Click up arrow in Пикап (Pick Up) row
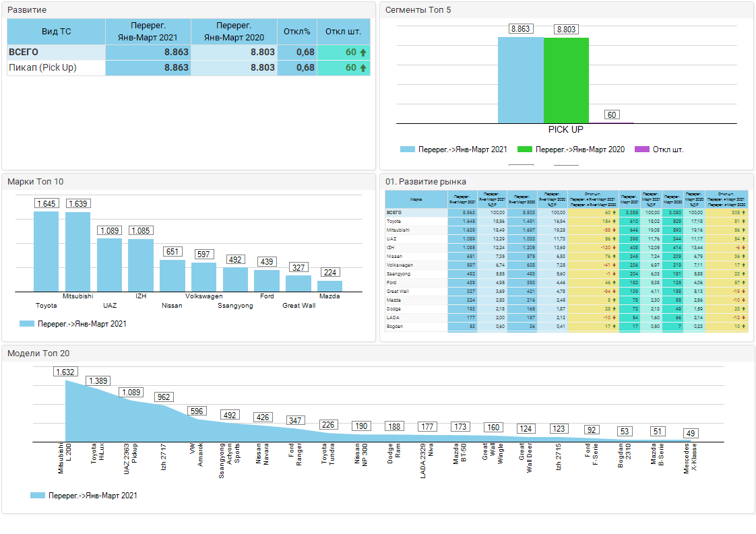Screen dimensions: 756x534 coord(363,68)
